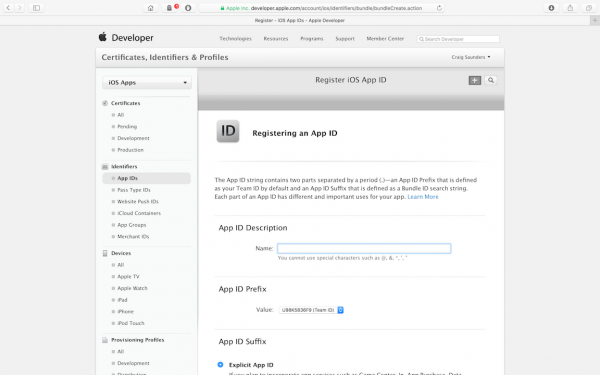The height and width of the screenshot is (375, 600).
Task: Select Production certificates
Action: pos(130,150)
